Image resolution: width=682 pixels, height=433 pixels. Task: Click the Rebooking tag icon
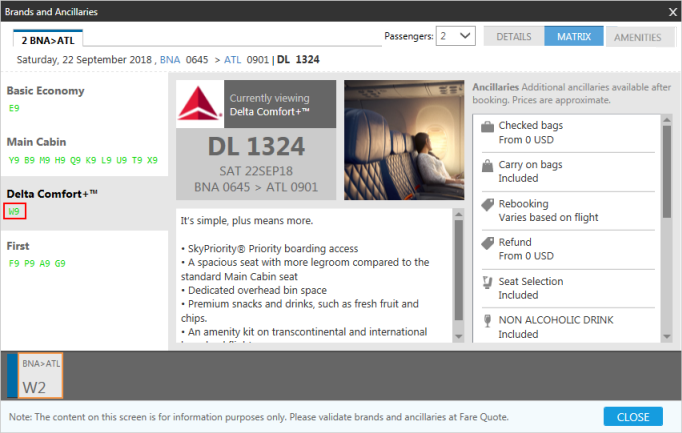(x=487, y=204)
